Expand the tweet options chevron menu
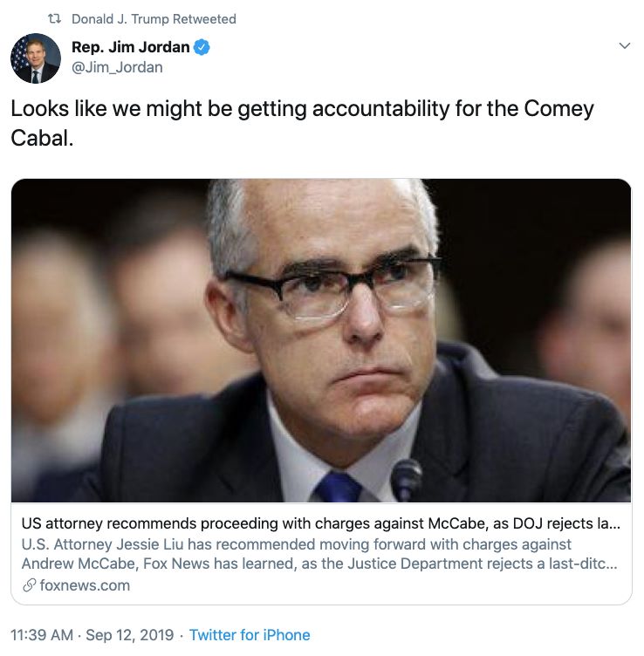The image size is (644, 656). click(624, 45)
